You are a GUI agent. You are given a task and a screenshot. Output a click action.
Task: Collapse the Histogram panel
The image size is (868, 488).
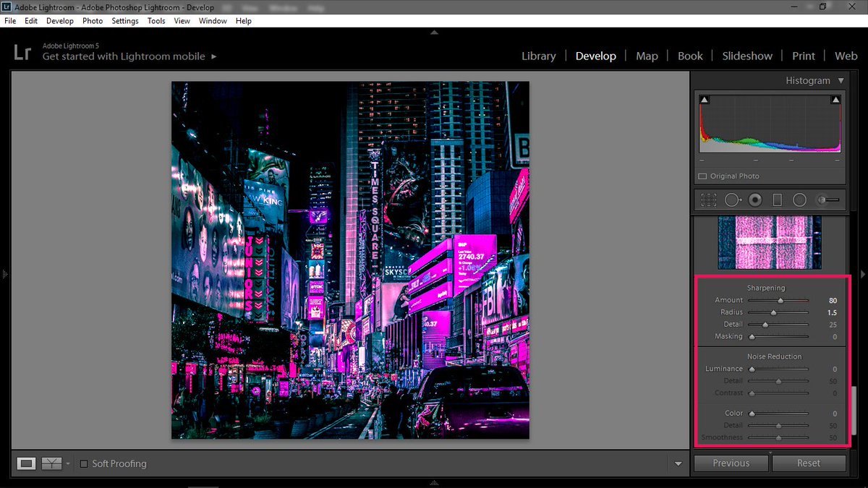tap(841, 81)
